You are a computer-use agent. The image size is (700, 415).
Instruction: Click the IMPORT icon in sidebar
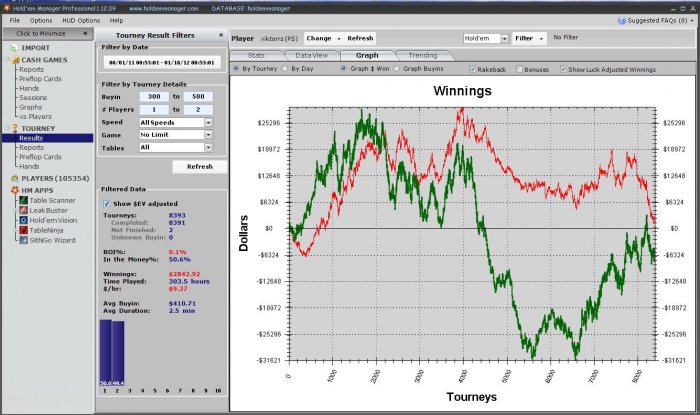point(15,48)
